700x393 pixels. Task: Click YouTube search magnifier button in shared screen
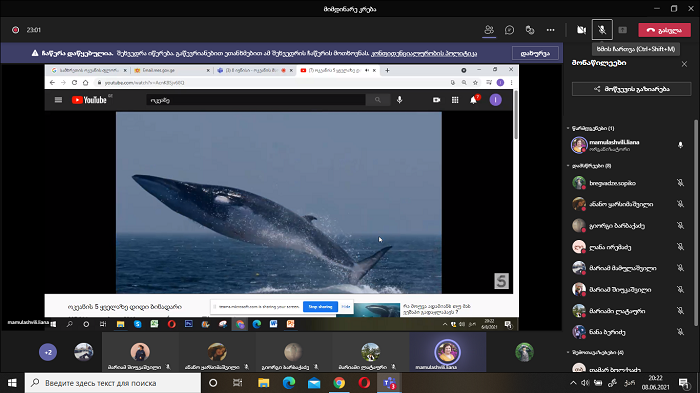pos(378,100)
